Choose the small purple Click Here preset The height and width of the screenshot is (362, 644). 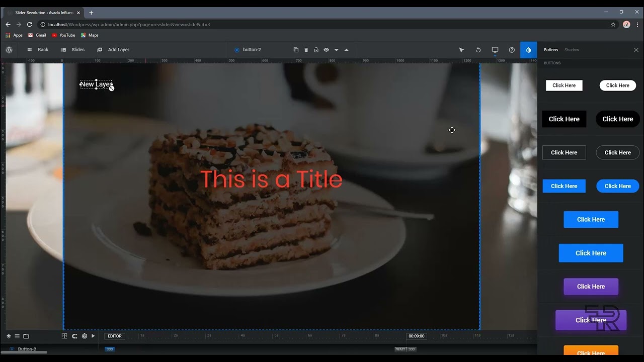(x=591, y=287)
